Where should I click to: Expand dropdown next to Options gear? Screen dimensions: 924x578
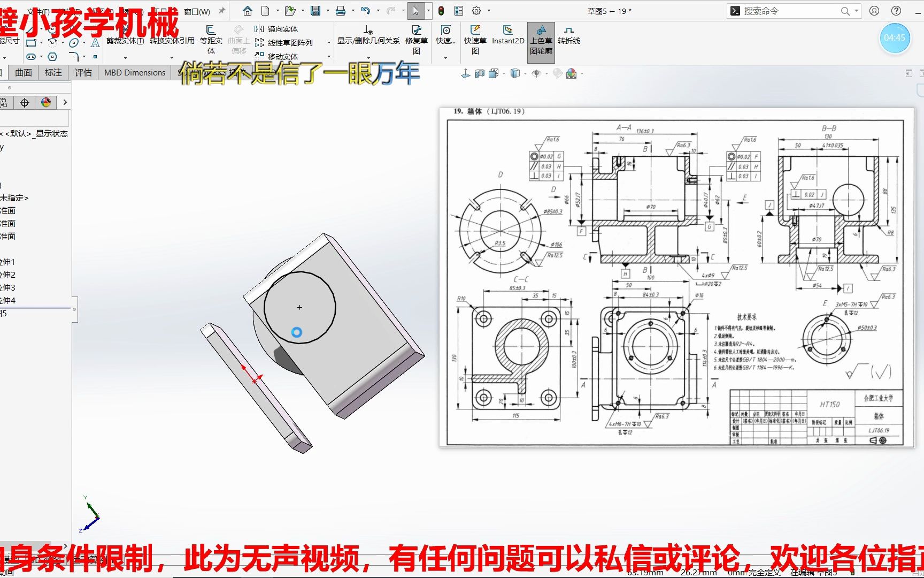489,11
